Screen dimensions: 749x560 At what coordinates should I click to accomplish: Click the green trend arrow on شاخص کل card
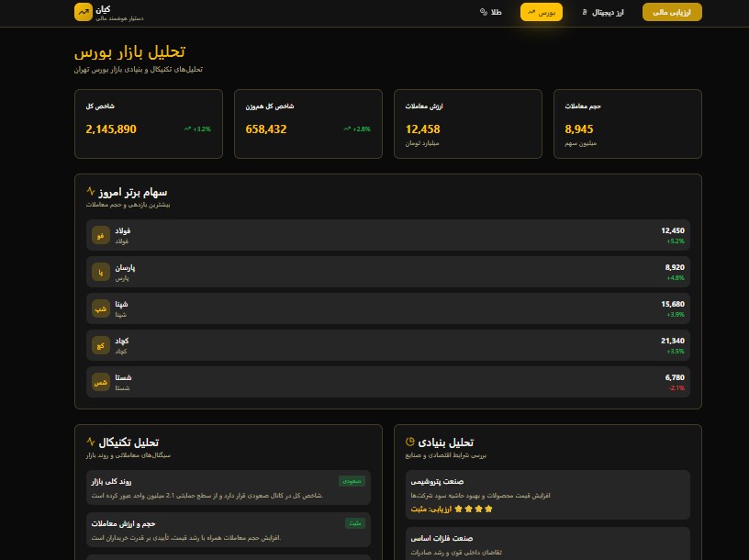[187, 129]
